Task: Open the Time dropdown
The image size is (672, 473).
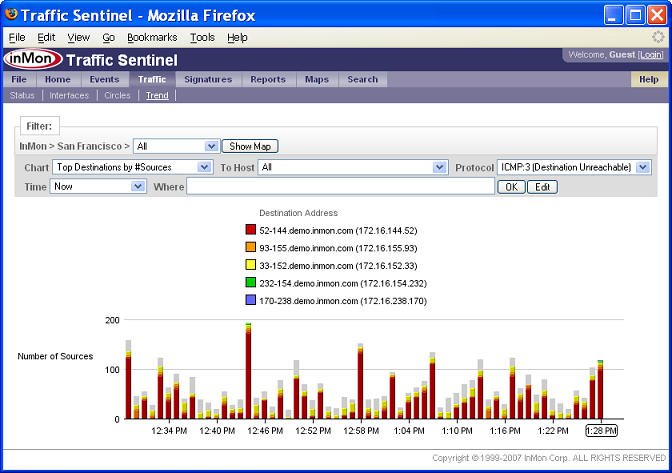Action: [98, 186]
